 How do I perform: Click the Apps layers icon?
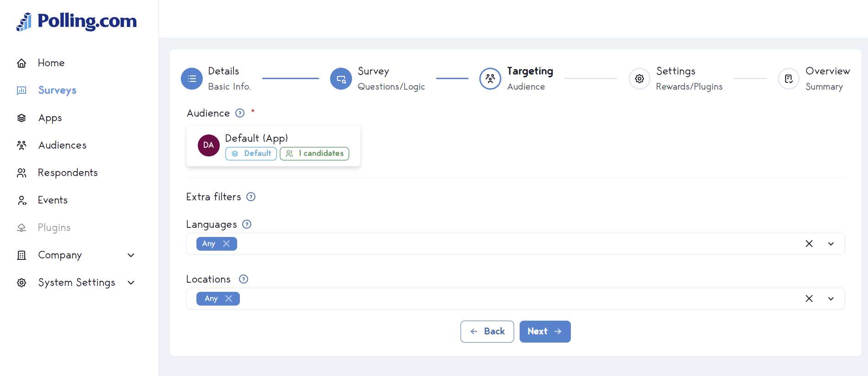click(x=22, y=118)
